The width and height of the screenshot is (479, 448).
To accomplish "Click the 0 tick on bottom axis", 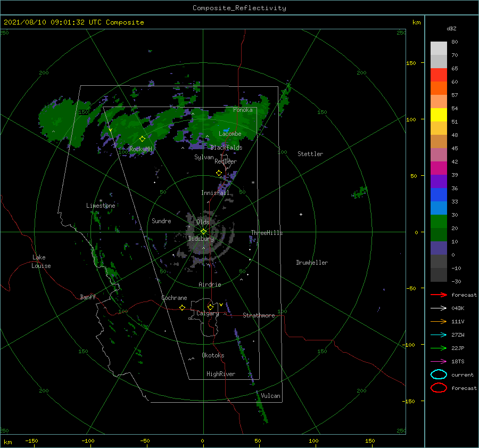I will [202, 441].
